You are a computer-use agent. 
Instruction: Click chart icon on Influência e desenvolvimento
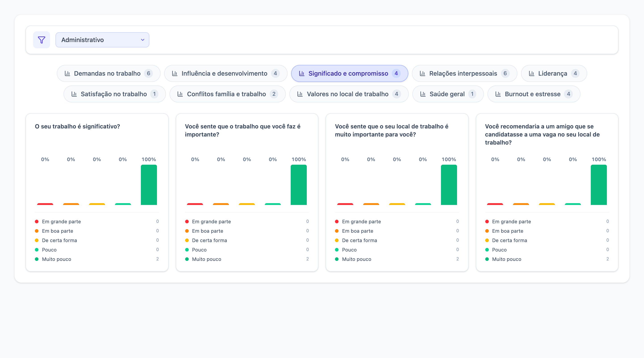coord(175,73)
